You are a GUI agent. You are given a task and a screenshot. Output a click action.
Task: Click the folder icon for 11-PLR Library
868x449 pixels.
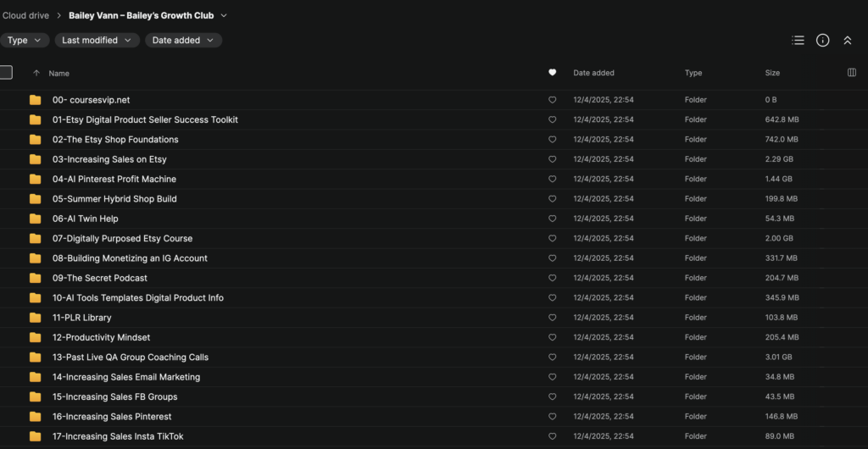coord(35,318)
